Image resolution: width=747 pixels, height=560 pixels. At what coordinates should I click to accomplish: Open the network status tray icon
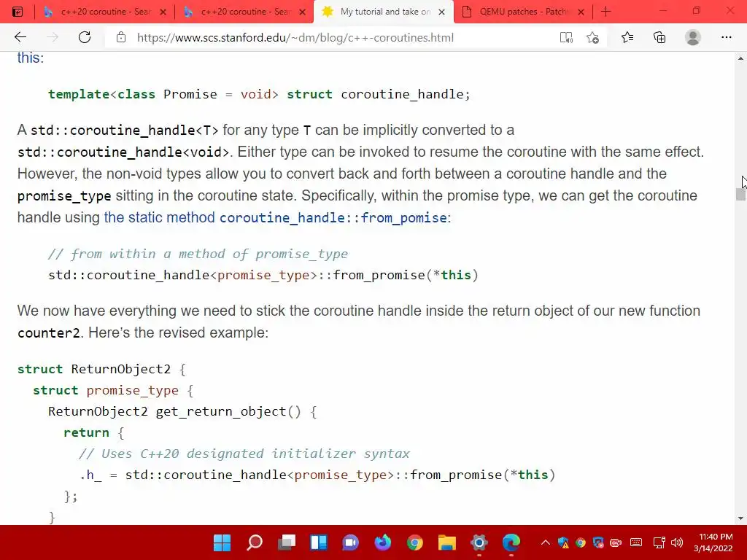pyautogui.click(x=659, y=542)
